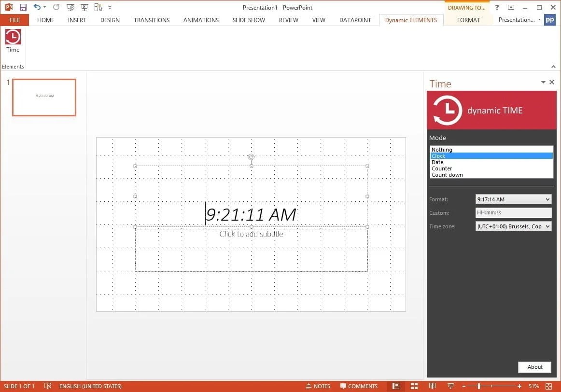Image resolution: width=561 pixels, height=392 pixels.
Task: Collapse the ribbon with the chevron
Action: 553,67
